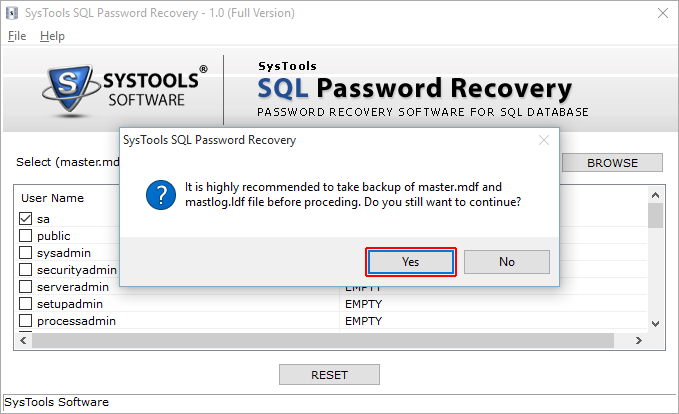Confirm with the Yes button
The image size is (679, 414).
click(x=411, y=262)
